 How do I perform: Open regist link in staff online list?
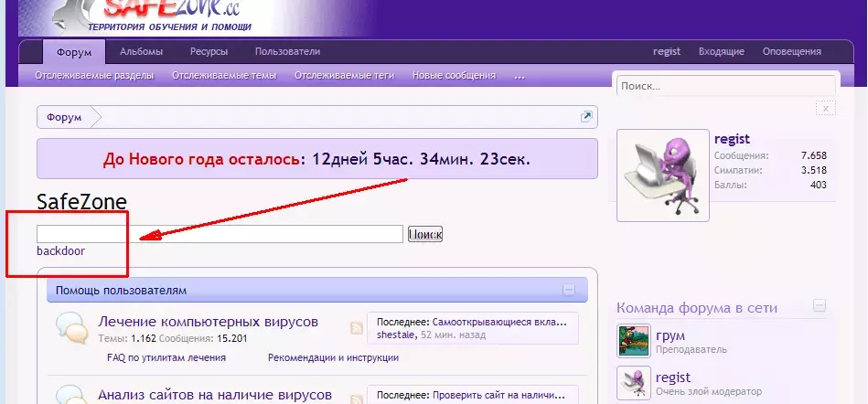pyautogui.click(x=673, y=377)
